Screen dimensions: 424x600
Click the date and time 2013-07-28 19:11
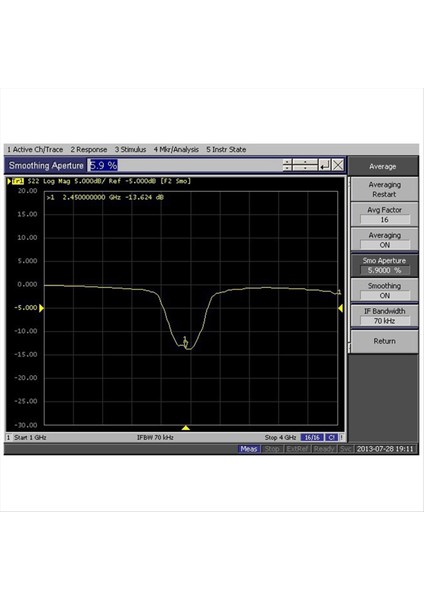click(385, 449)
